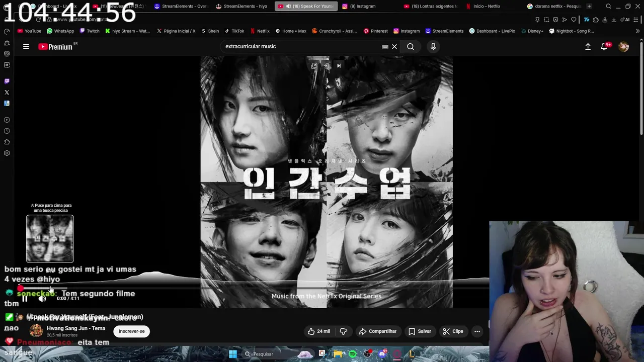
Task: Open browser tab search magnifier
Action: point(608,6)
